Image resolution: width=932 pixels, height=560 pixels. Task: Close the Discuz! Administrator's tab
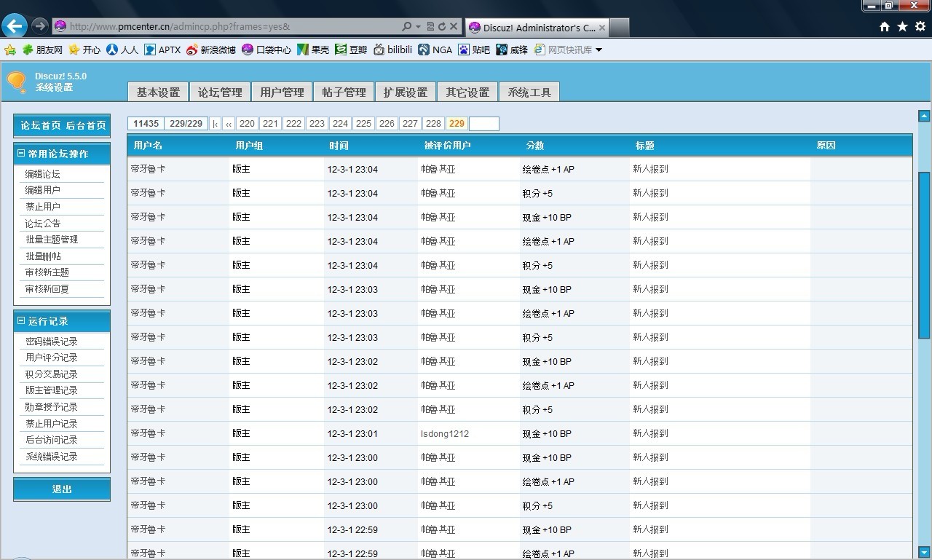pyautogui.click(x=602, y=28)
